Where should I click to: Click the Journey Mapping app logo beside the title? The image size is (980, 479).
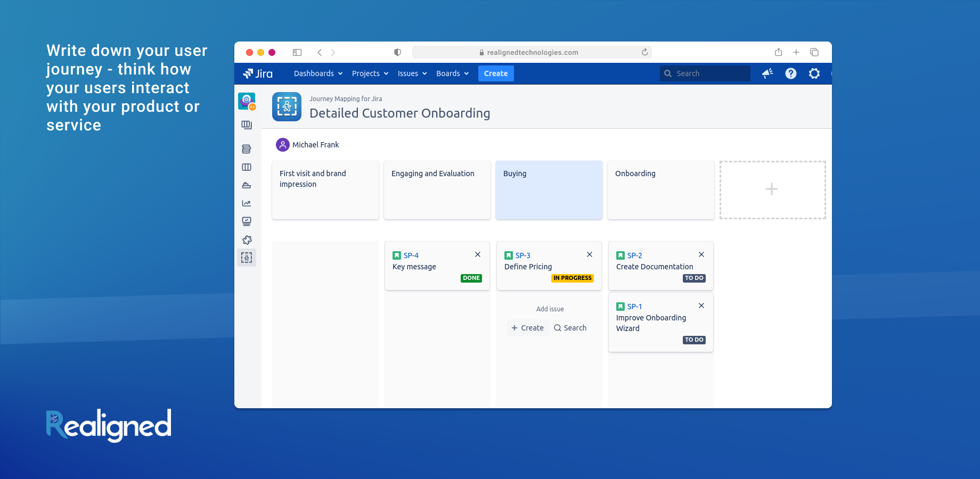[287, 106]
